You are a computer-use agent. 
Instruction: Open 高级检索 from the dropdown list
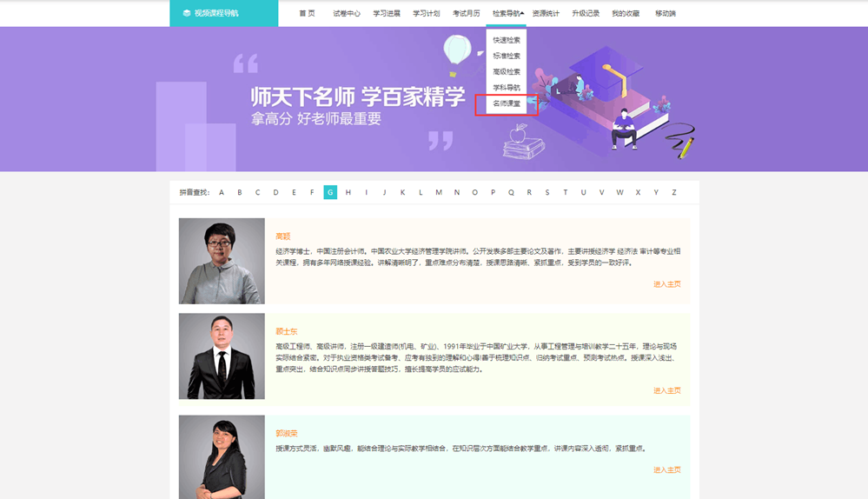click(x=507, y=71)
